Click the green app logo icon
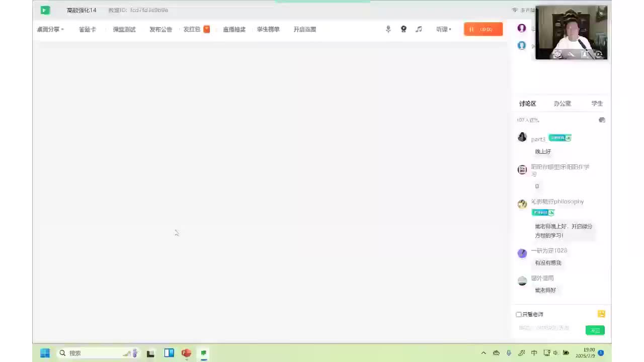This screenshot has height=362, width=644. click(x=45, y=10)
